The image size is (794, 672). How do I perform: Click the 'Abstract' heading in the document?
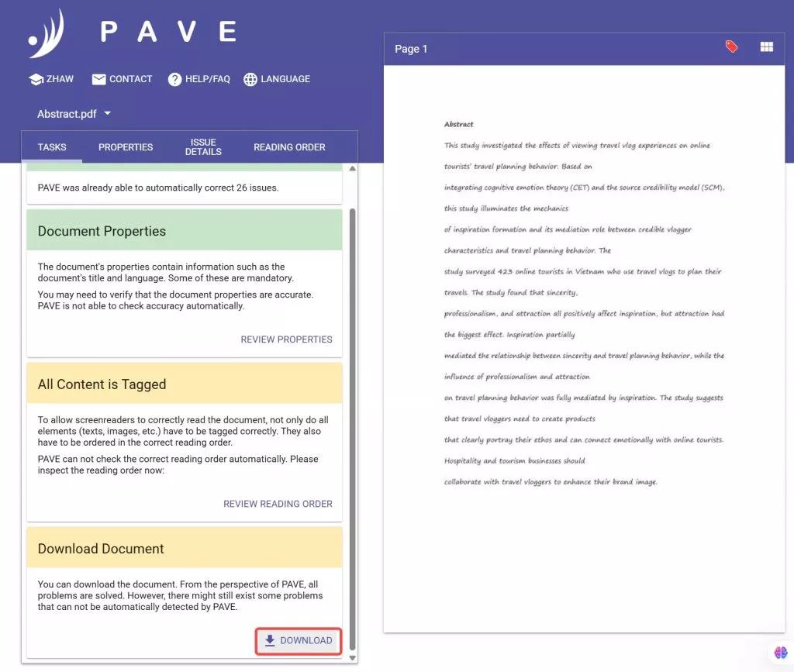tap(458, 124)
